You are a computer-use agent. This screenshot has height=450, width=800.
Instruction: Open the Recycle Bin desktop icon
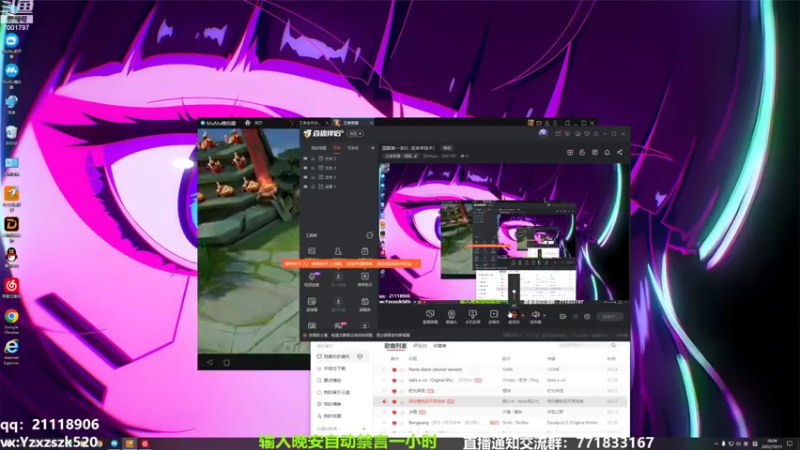pyautogui.click(x=11, y=135)
